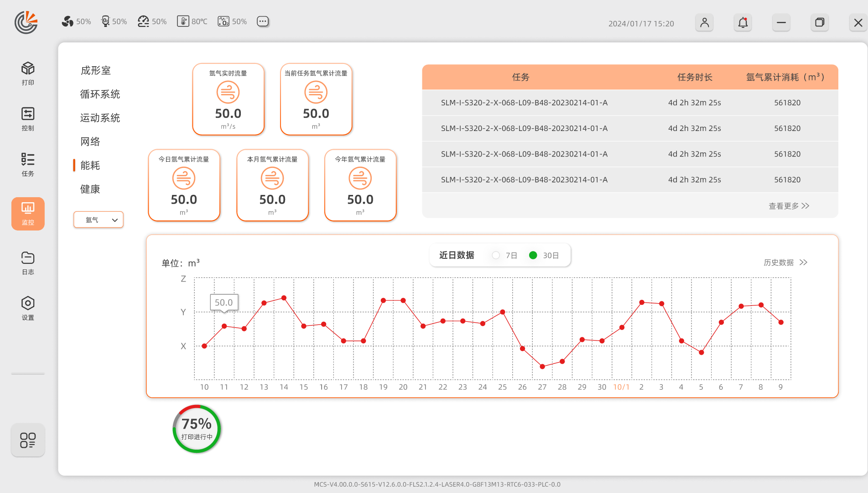This screenshot has height=493, width=868.
Task: Open 历史数据 history data link
Action: (x=785, y=262)
